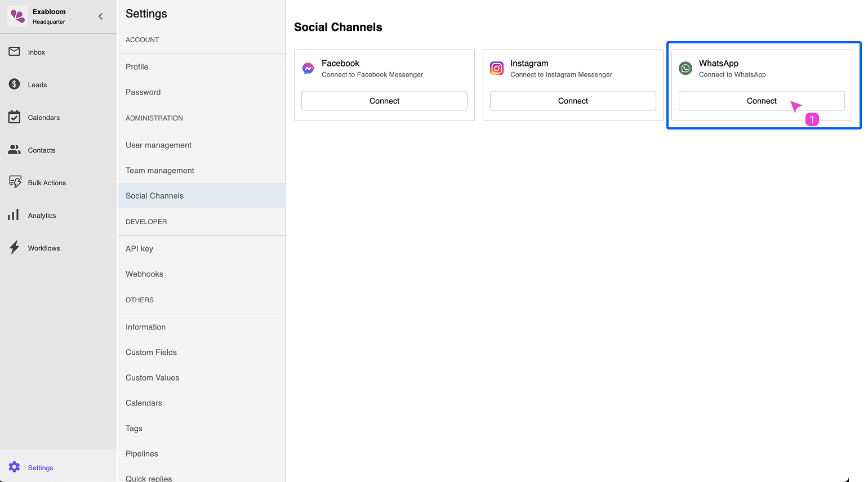868x482 pixels.
Task: Click the WhatsApp channel icon
Action: tap(685, 68)
